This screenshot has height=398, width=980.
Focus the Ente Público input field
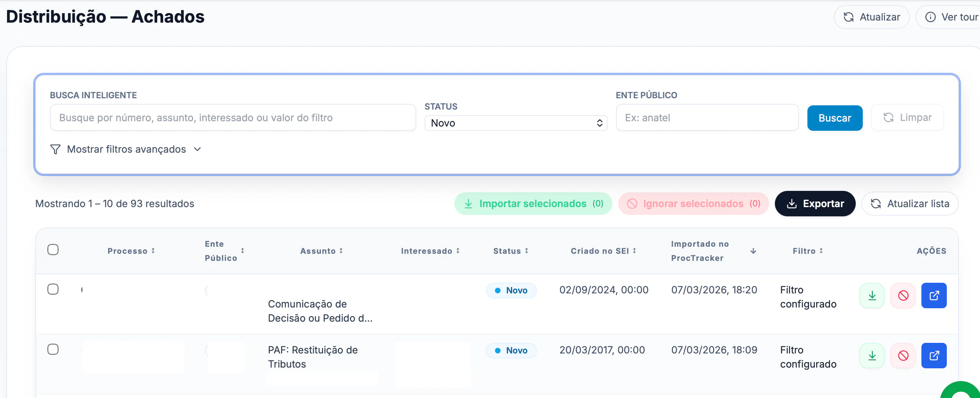tap(707, 118)
